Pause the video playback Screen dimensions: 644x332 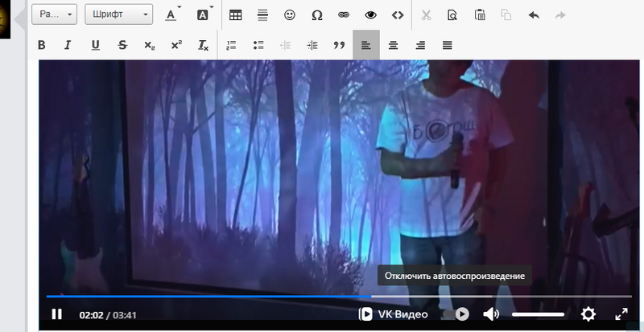click(56, 314)
